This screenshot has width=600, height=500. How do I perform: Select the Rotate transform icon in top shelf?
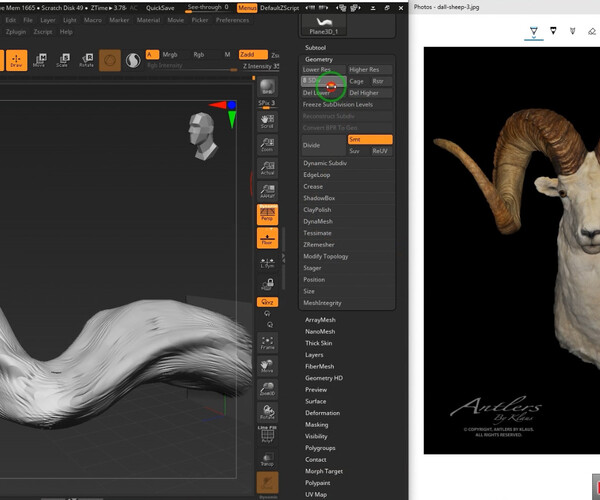(x=86, y=60)
